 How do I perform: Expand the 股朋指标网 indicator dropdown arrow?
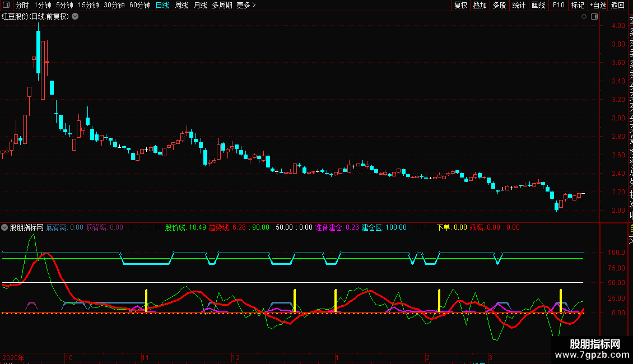tap(5, 227)
